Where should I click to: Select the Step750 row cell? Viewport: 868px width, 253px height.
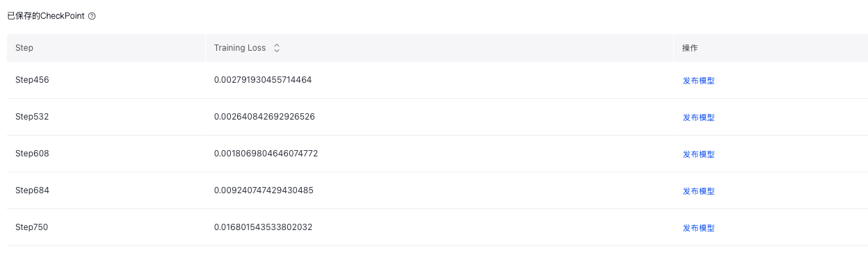[32, 227]
